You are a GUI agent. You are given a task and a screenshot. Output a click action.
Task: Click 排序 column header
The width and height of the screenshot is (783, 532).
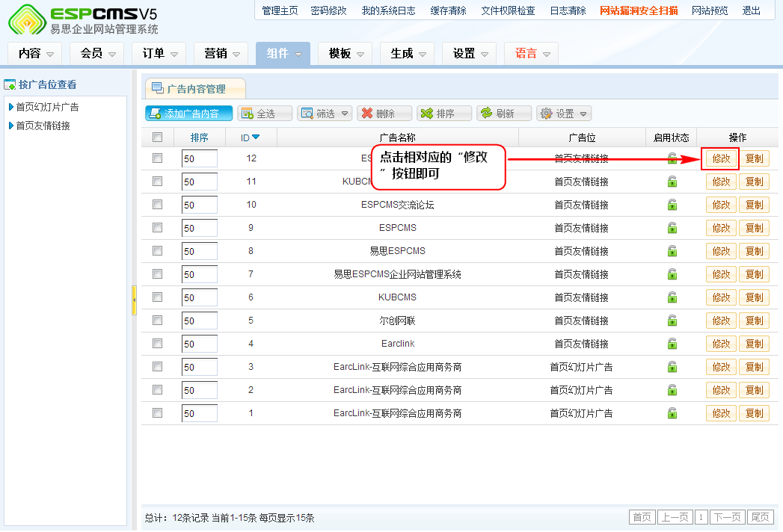pos(199,137)
